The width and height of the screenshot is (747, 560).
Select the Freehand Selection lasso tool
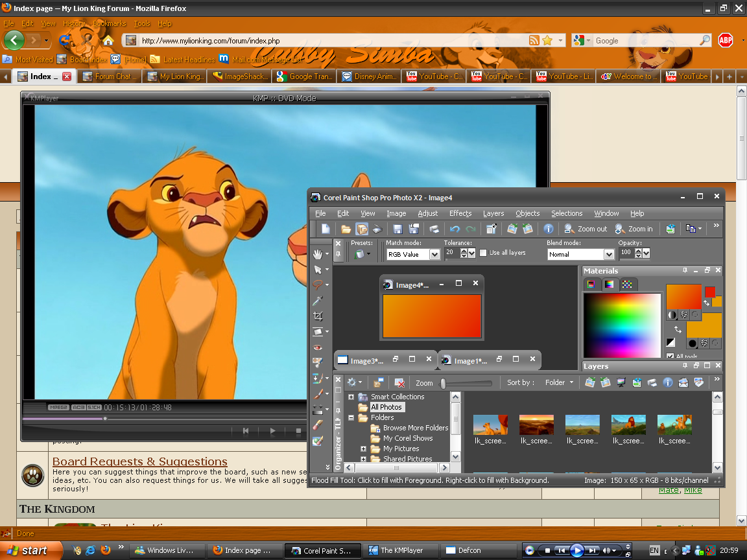pyautogui.click(x=318, y=285)
